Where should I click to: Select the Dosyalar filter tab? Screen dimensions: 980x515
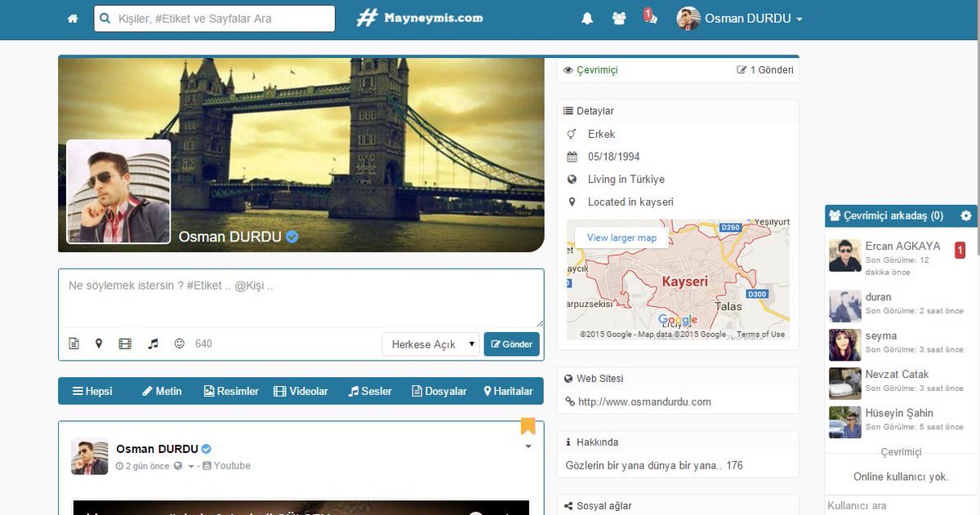pos(439,391)
